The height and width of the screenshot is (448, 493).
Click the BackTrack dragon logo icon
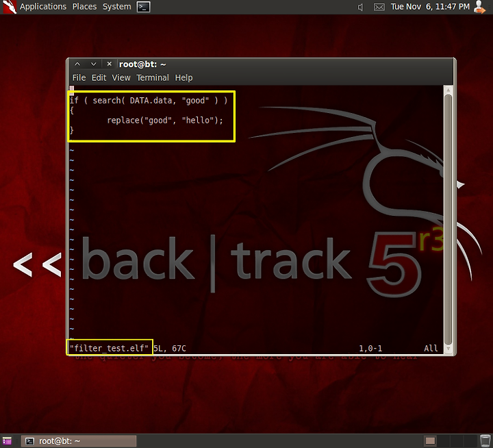[x=10, y=7]
